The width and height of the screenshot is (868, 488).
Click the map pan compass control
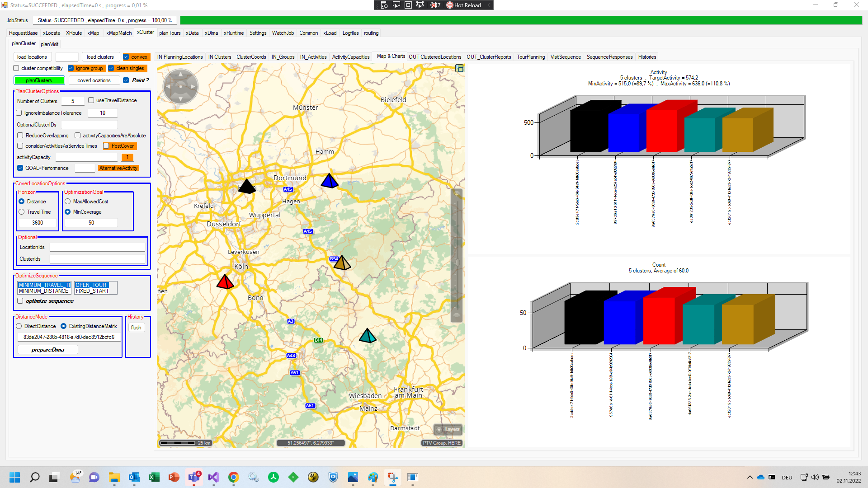pyautogui.click(x=180, y=86)
